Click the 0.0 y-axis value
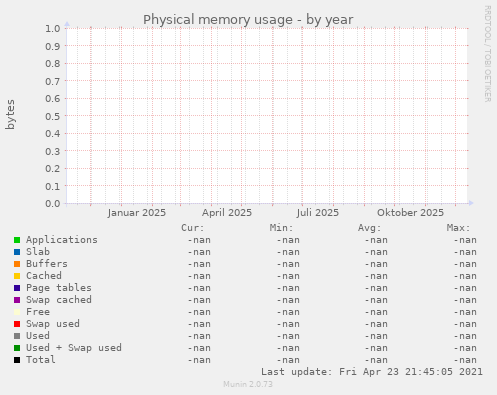 (x=53, y=203)
